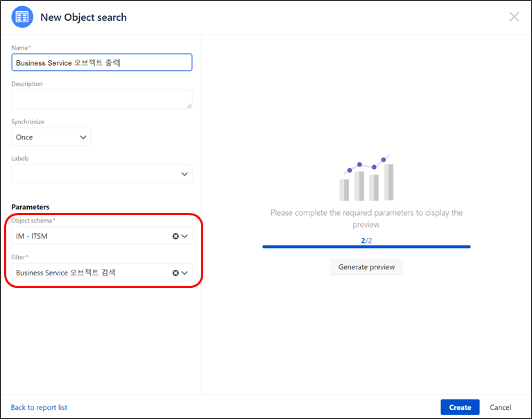532x419 pixels.
Task: Close the New Object search dialog
Action: coord(514,17)
